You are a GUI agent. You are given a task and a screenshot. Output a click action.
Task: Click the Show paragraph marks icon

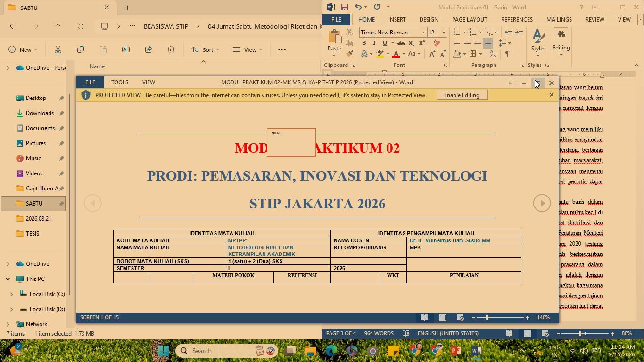click(x=508, y=54)
